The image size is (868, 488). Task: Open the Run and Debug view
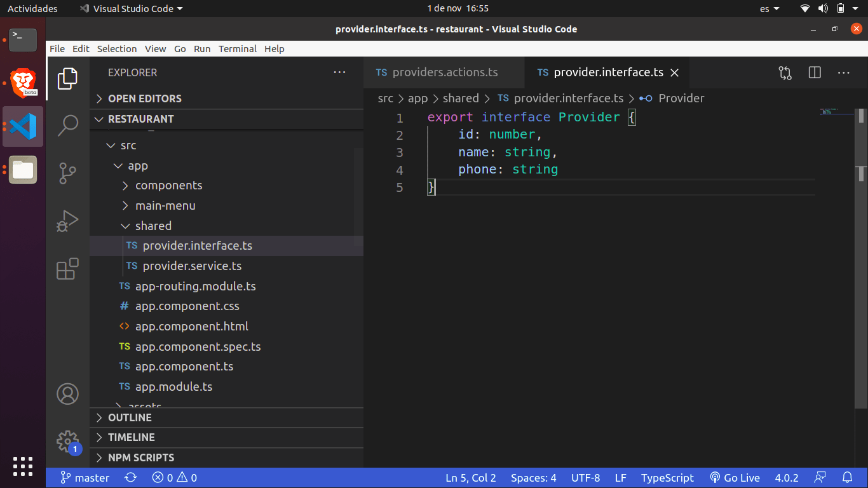click(67, 220)
